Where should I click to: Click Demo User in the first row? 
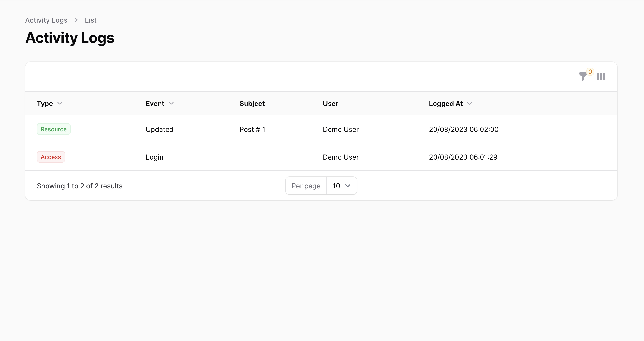point(341,129)
